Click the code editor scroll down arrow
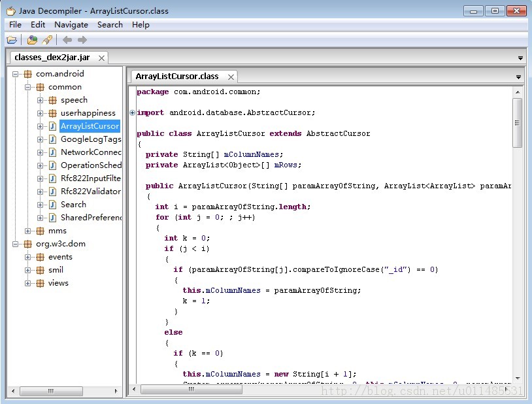This screenshot has width=532, height=404. pyautogui.click(x=518, y=379)
